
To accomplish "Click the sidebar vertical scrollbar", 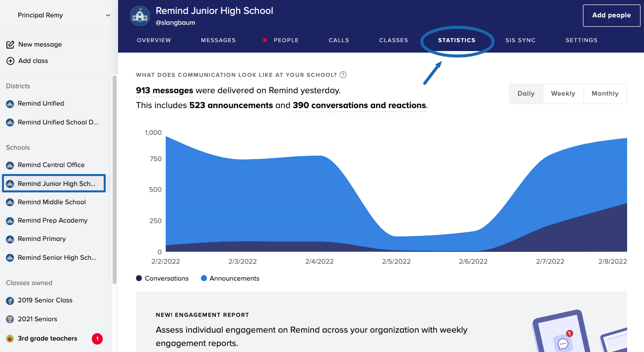I will tap(115, 178).
